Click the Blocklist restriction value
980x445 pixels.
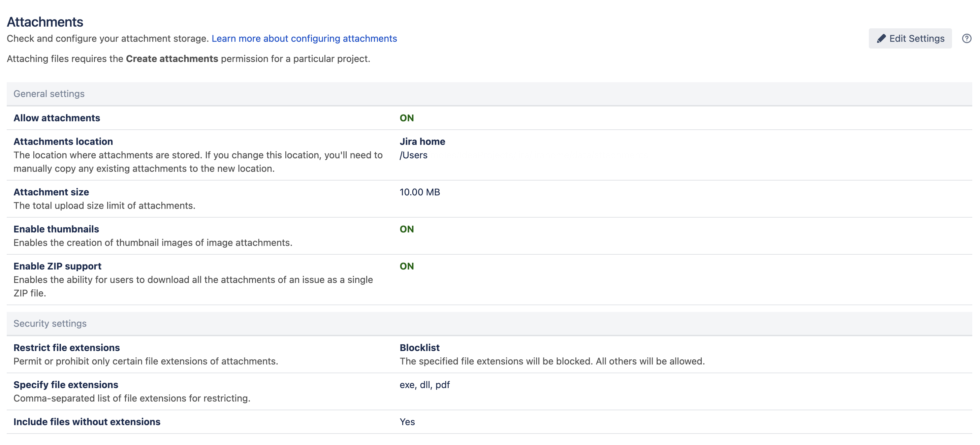coord(419,348)
